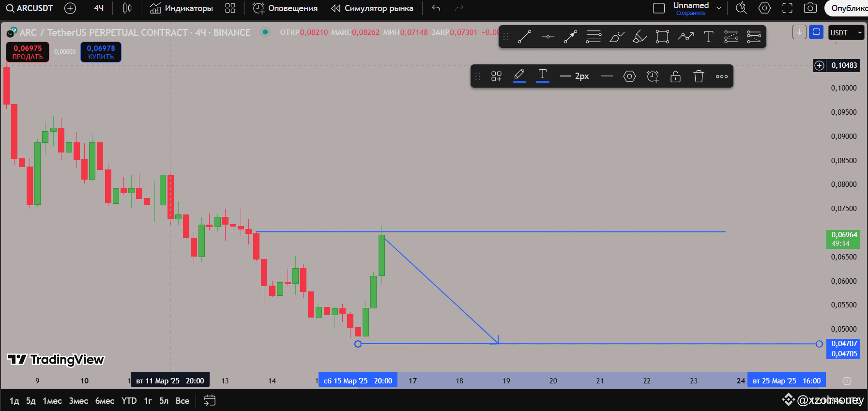Open the go-to-date calendar icon
The width and height of the screenshot is (868, 411).
point(210,400)
